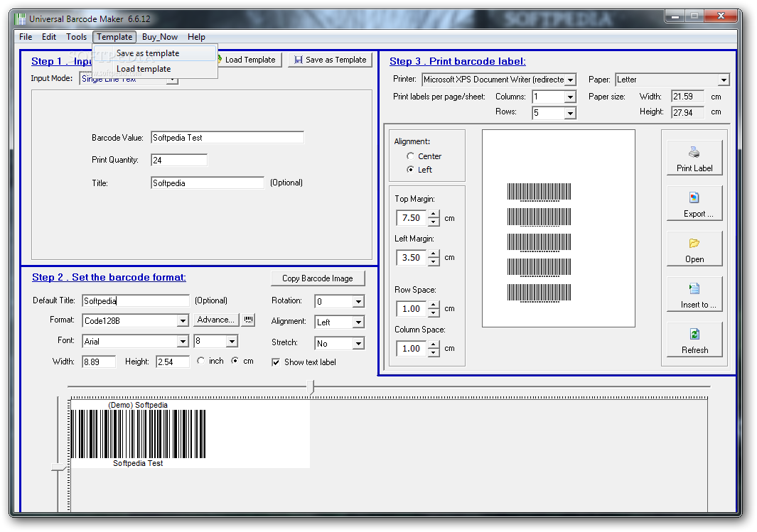Decrease the Left Margin value

[x=434, y=262]
